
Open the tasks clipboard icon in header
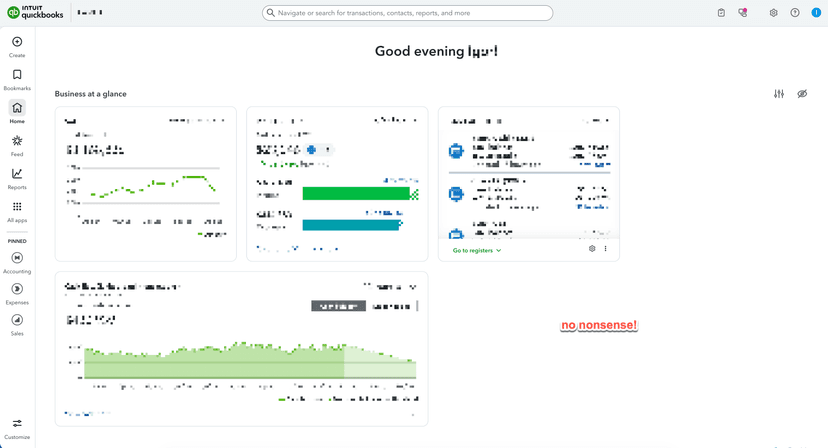(x=721, y=13)
